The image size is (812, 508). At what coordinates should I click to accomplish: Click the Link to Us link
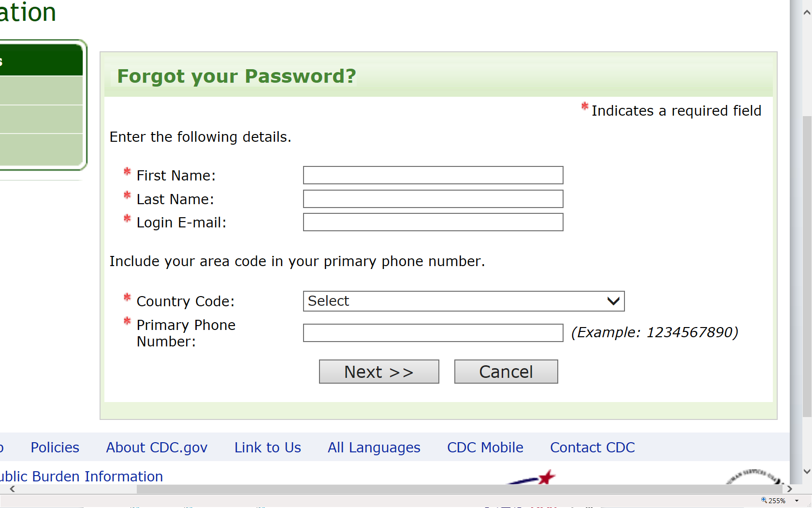tap(267, 448)
